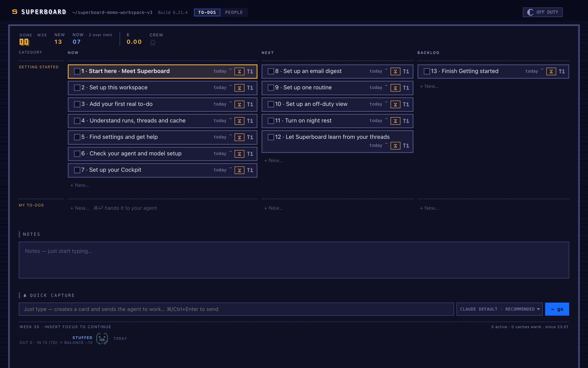The height and width of the screenshot is (368, 588).
Task: Click hourglass icon on 'Let Superboard learn from your threads'
Action: [x=395, y=146]
